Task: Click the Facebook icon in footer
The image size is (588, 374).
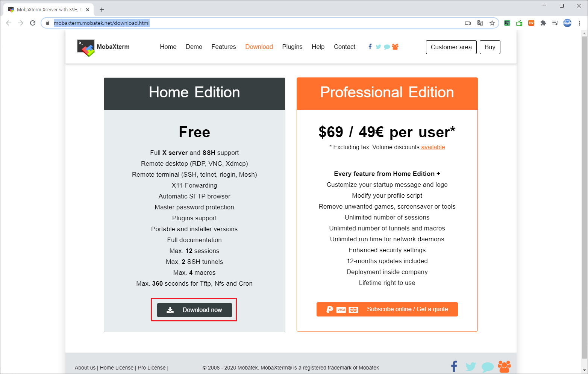Action: pyautogui.click(x=454, y=366)
